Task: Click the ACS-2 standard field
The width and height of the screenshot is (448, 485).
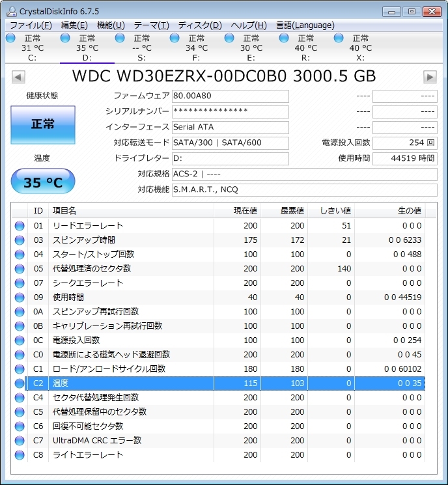Action: pos(305,174)
